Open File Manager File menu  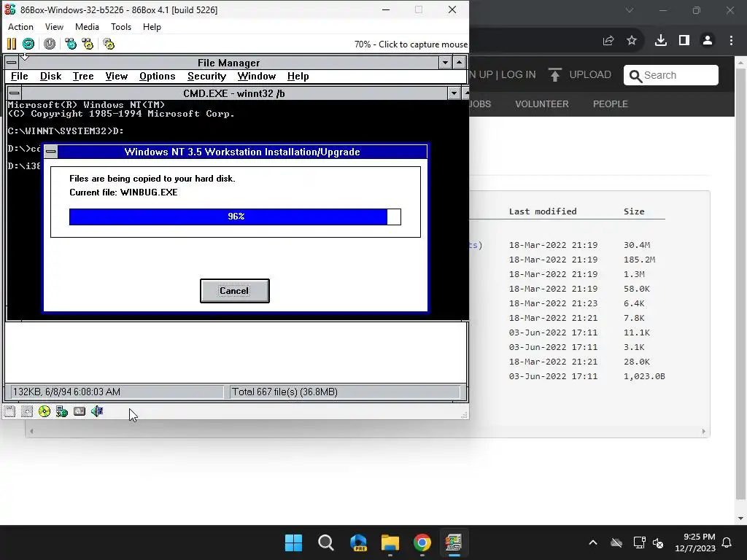click(x=20, y=76)
